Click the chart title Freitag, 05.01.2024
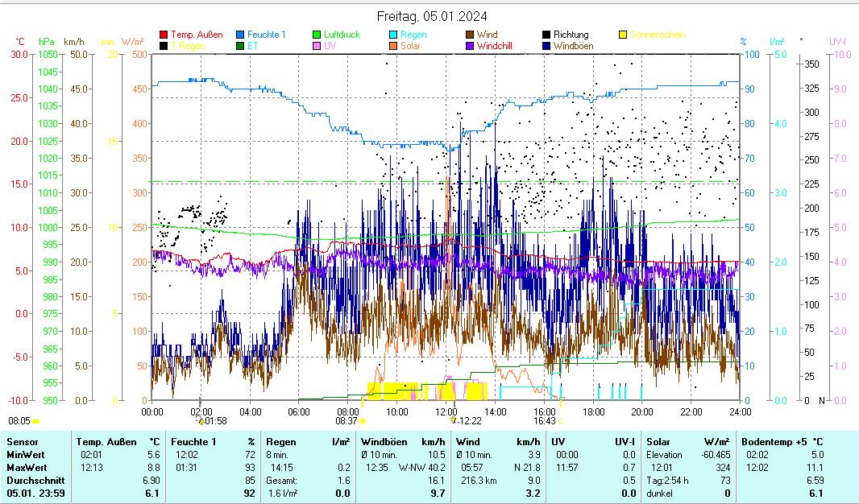 click(432, 16)
